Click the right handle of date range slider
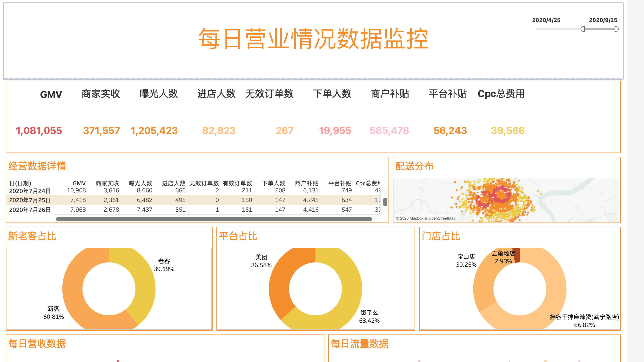 (x=617, y=29)
